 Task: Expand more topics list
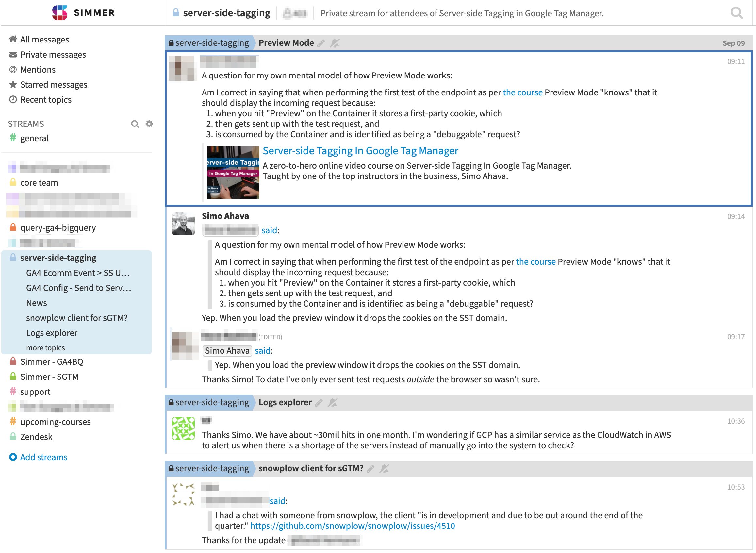point(45,348)
